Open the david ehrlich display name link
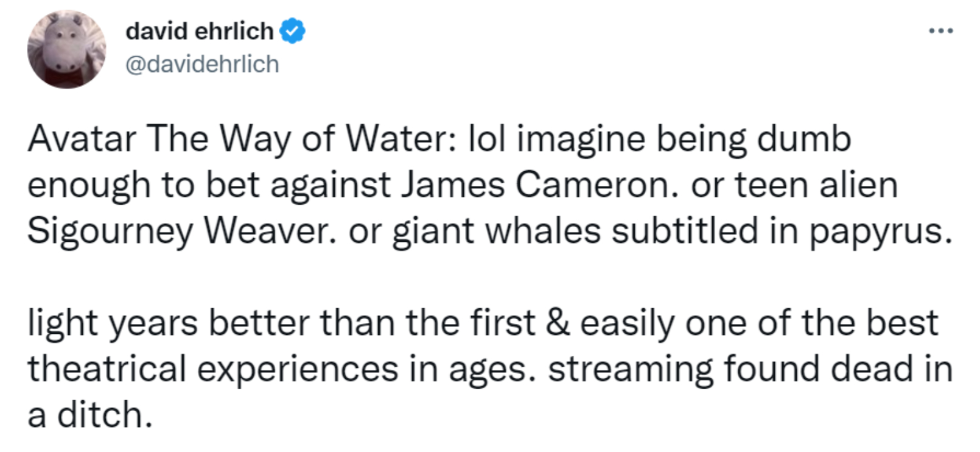The image size is (980, 452). (x=199, y=31)
